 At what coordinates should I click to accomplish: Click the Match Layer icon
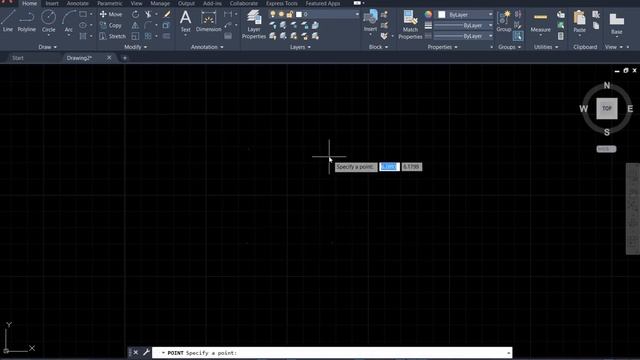[x=316, y=36]
